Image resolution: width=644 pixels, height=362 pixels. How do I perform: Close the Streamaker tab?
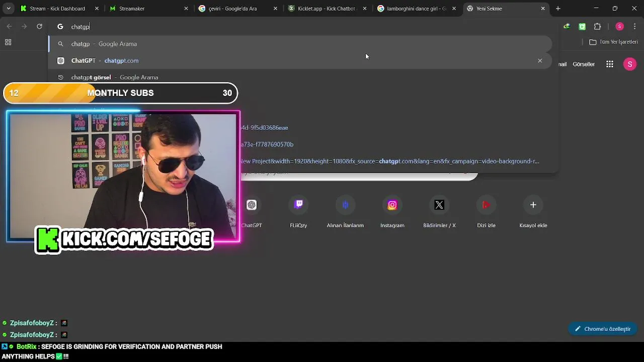186,9
